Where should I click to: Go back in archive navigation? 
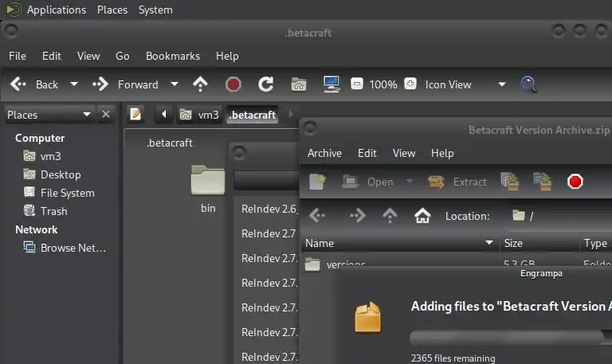coord(317,215)
